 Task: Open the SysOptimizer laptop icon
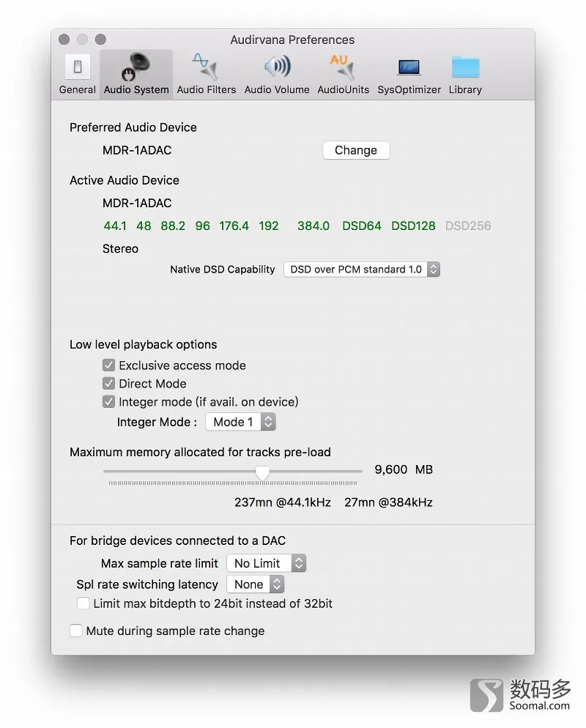[x=409, y=68]
